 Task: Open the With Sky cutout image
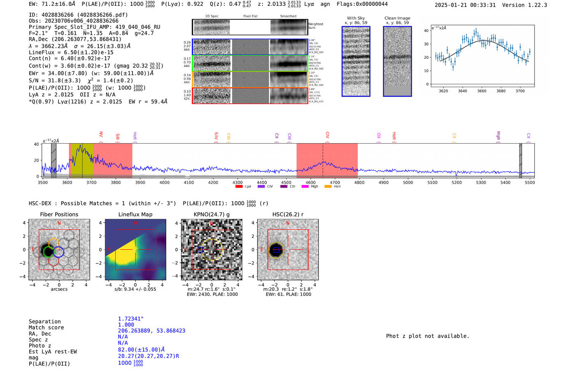[x=356, y=61]
